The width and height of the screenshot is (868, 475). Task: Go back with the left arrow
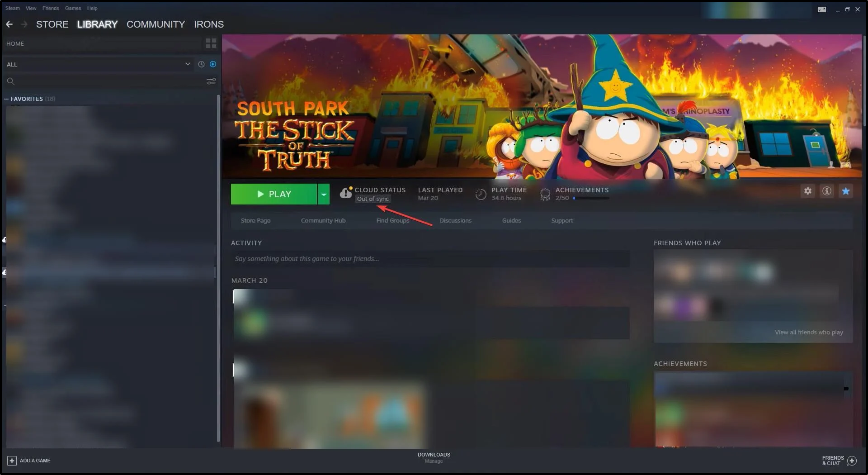click(x=9, y=24)
